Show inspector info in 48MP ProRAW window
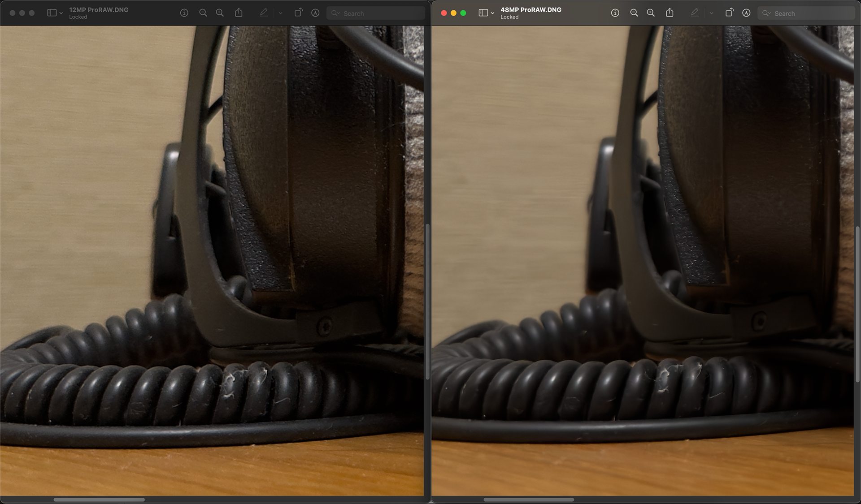 pos(615,13)
